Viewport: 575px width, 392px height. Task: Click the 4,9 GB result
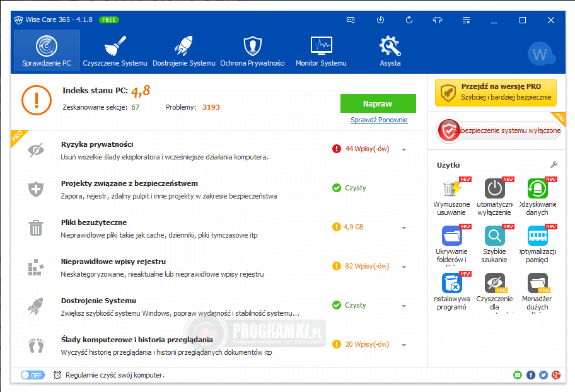pyautogui.click(x=353, y=227)
